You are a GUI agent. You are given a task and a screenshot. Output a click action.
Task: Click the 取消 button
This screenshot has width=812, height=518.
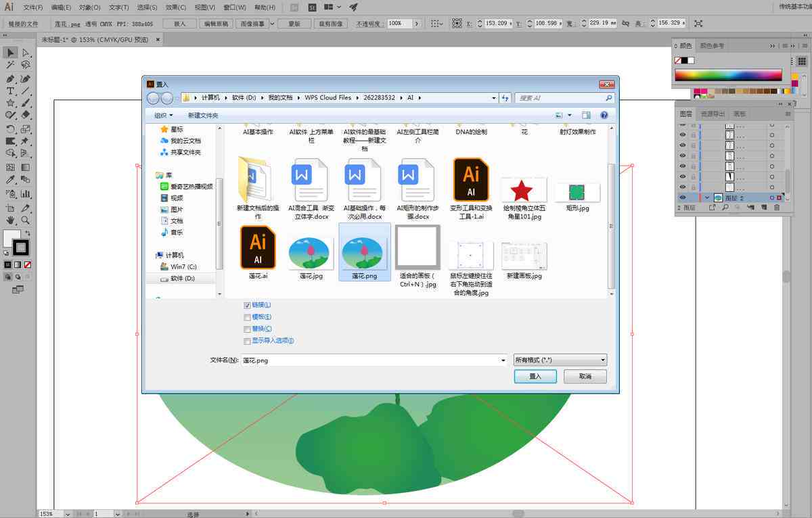(x=585, y=377)
